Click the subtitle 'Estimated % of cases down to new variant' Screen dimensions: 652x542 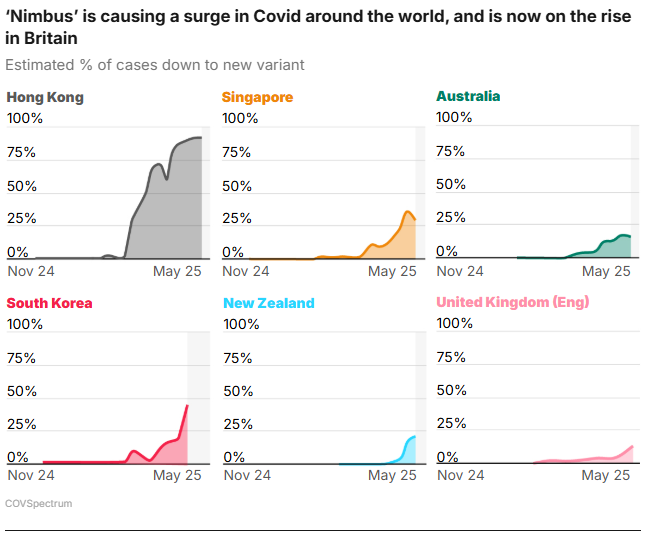coord(155,65)
